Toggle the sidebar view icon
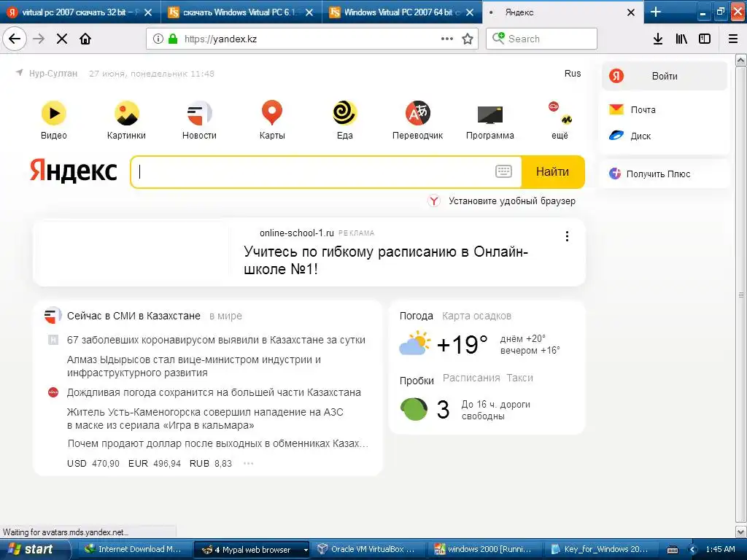This screenshot has width=747, height=560. pyautogui.click(x=705, y=39)
